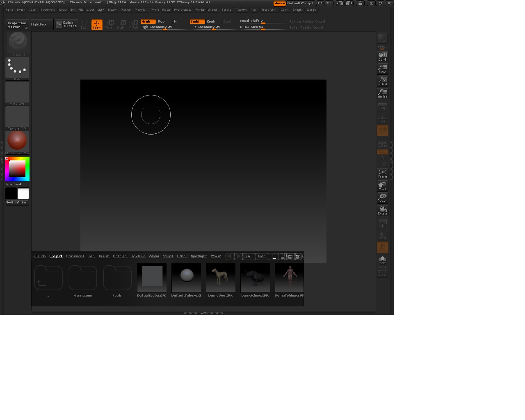The width and height of the screenshot is (525, 420).
Task: Switch to LightBox Tool tab
Action: 92,256
